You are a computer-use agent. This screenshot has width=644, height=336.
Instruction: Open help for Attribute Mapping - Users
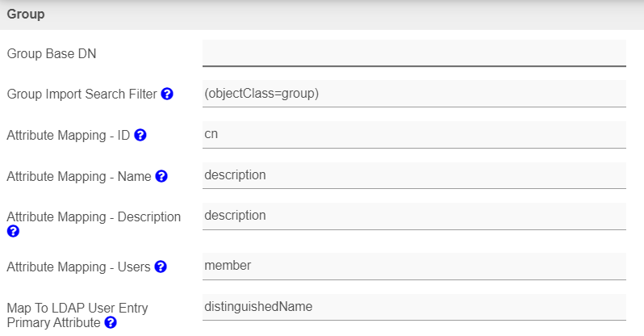(x=161, y=267)
